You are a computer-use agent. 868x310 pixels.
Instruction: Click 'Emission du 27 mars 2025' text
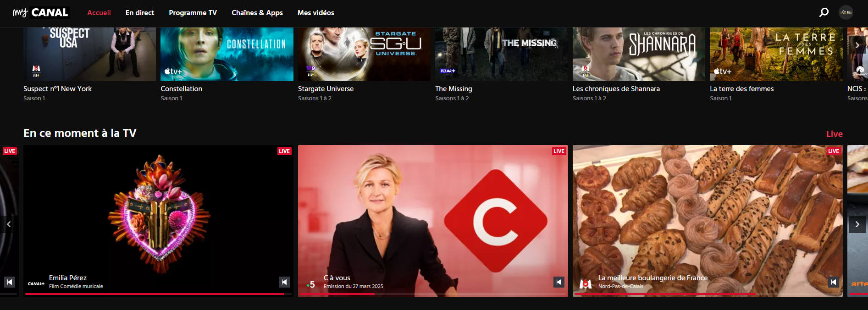pyautogui.click(x=354, y=286)
